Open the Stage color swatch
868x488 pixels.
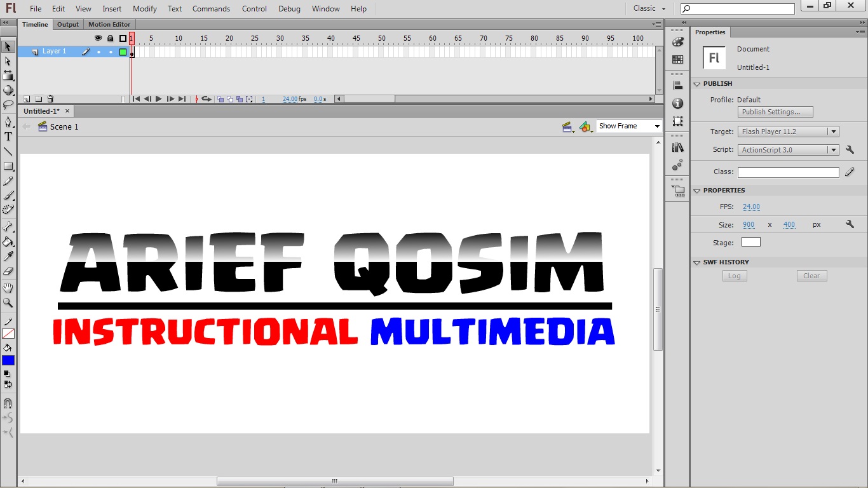point(750,242)
